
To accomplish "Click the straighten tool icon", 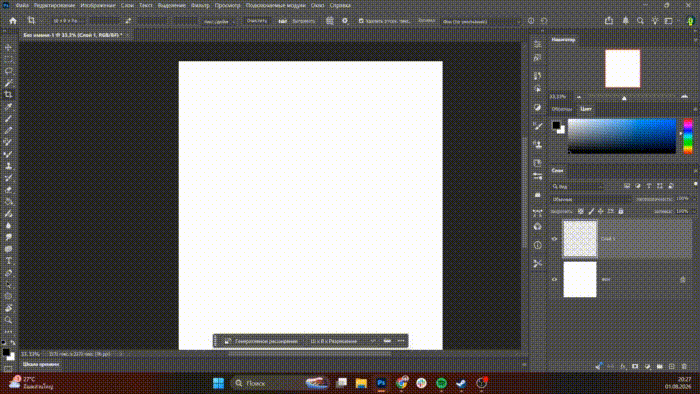I will 283,21.
